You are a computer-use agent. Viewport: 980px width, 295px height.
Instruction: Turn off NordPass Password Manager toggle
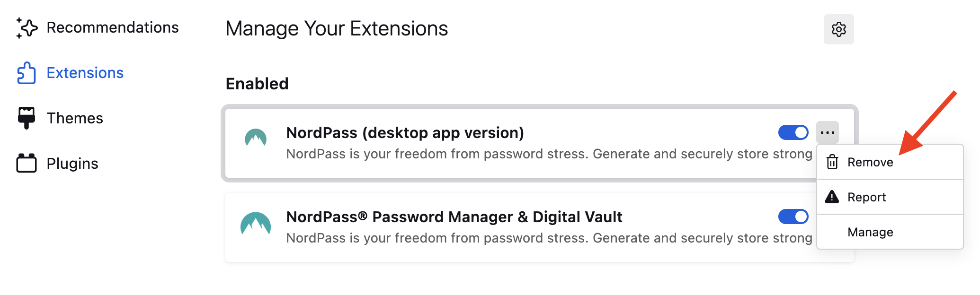click(x=793, y=217)
